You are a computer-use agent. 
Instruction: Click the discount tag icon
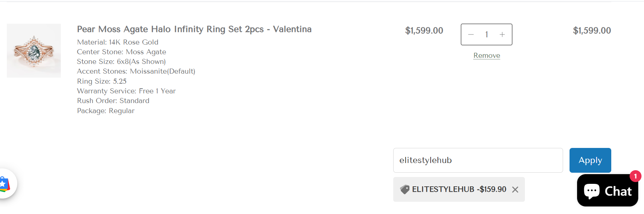405,189
